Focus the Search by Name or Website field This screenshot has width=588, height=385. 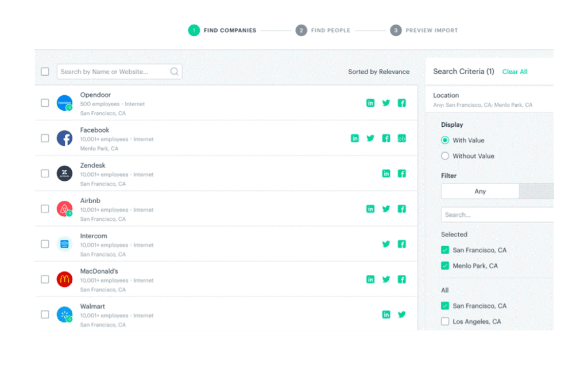[x=119, y=71]
